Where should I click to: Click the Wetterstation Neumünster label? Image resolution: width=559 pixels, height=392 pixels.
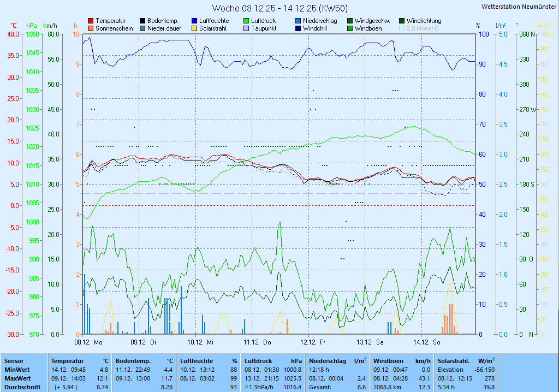click(x=519, y=7)
